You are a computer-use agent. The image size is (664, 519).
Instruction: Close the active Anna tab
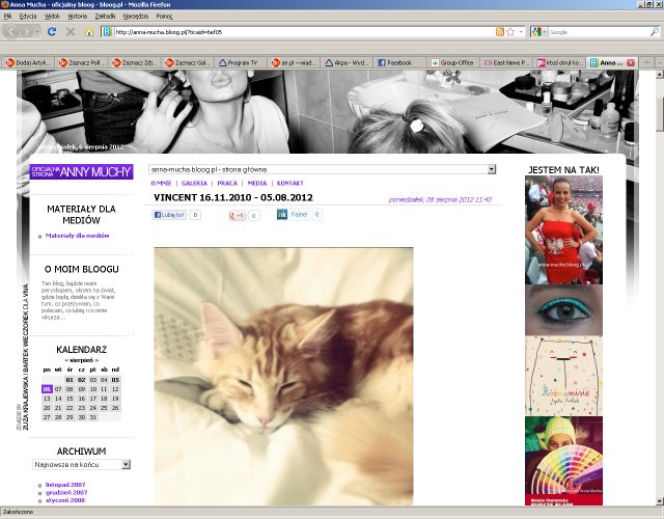(631, 63)
